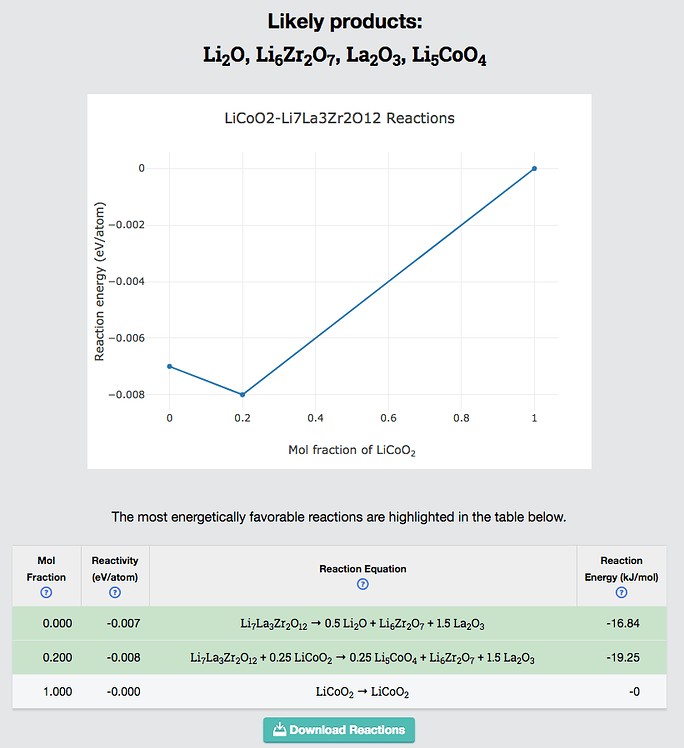Click the y-axis tick label −0.002
This screenshot has width=684, height=748.
coord(126,225)
